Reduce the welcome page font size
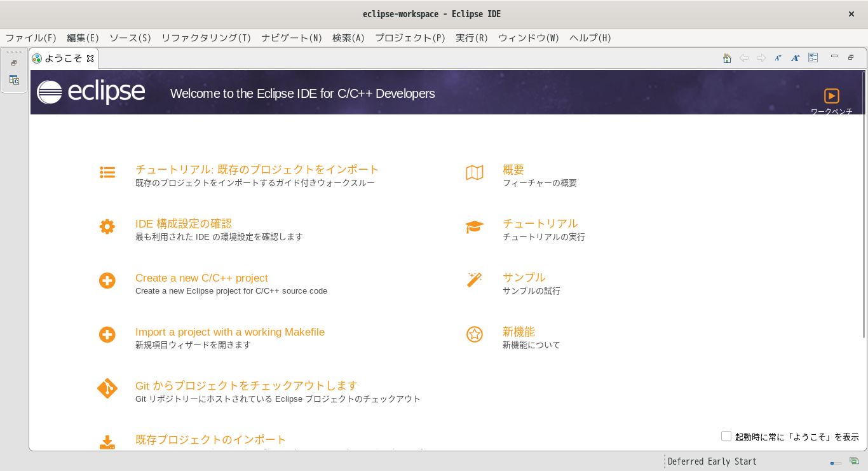The height and width of the screenshot is (471, 868). point(778,58)
